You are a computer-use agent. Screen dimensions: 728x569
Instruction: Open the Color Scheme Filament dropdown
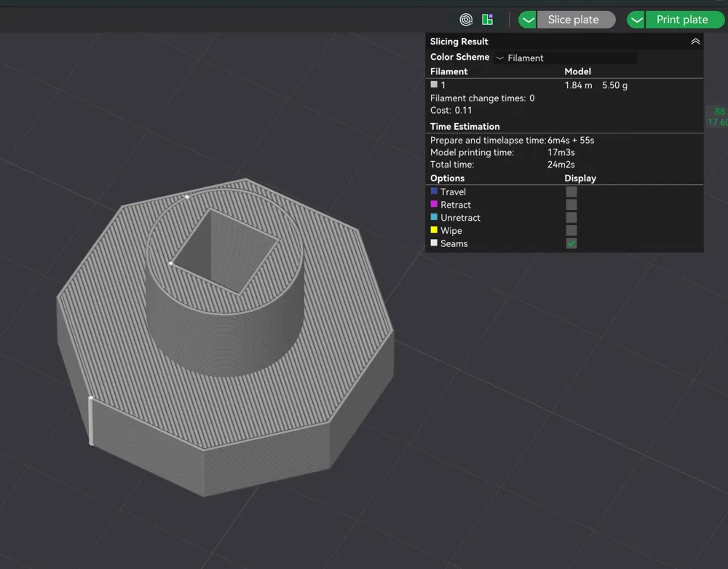[565, 58]
